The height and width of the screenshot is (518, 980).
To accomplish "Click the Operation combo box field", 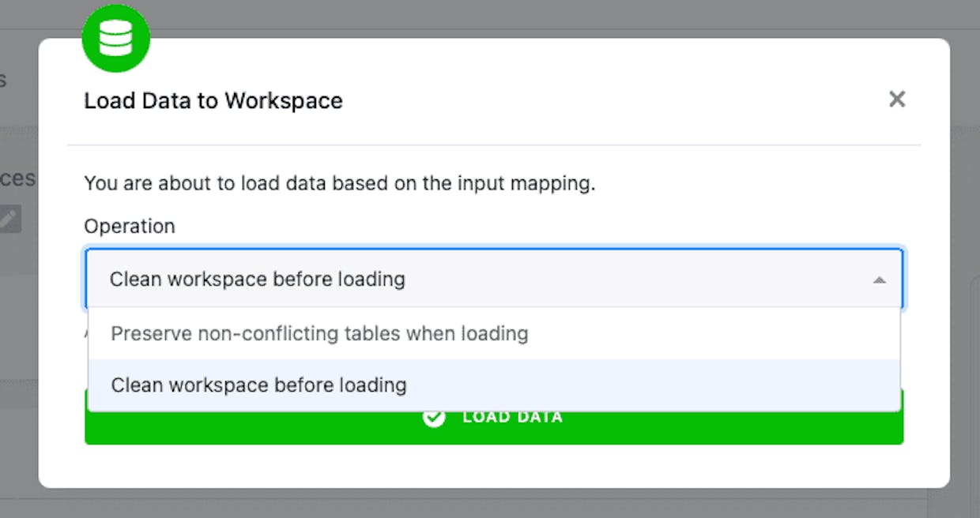I will click(494, 279).
